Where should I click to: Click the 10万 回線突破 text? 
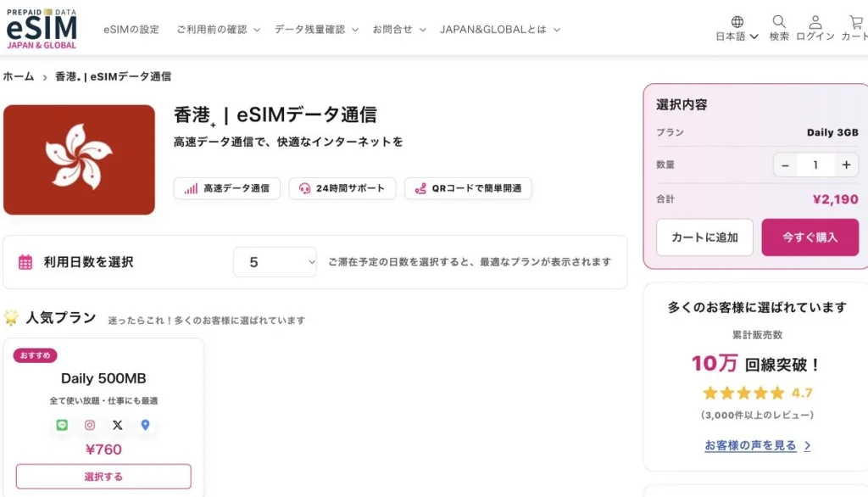click(755, 364)
